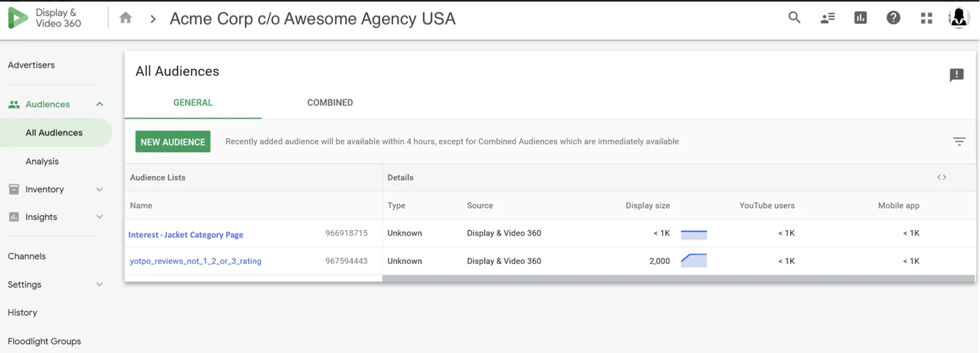The image size is (980, 353).
Task: Open the Interest - Jacket Category Page audience
Action: [186, 234]
